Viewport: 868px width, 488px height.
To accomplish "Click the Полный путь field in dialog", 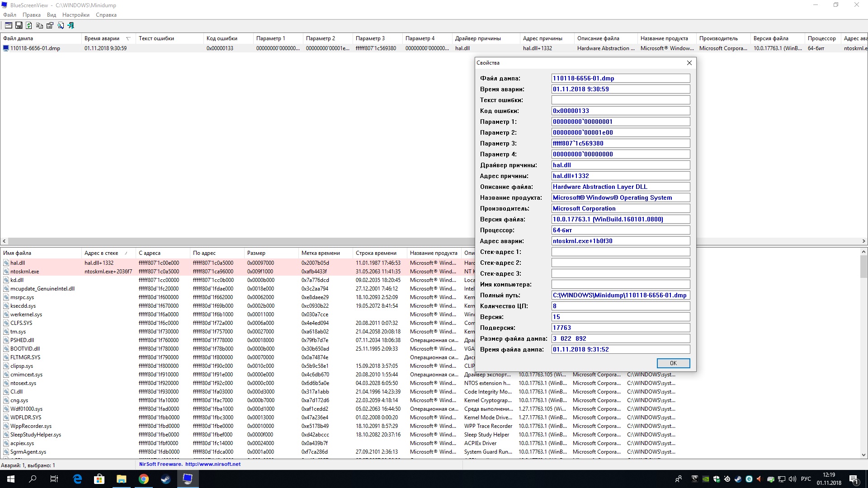I will pos(620,295).
